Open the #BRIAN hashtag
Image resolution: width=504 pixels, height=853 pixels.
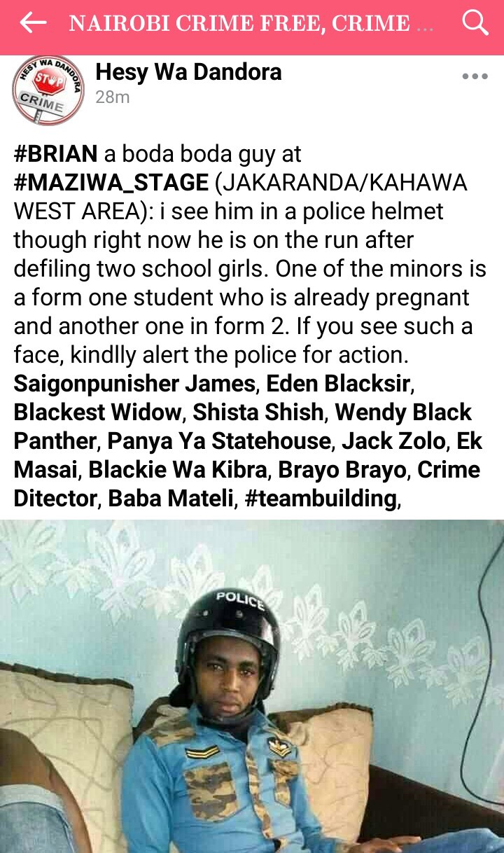pyautogui.click(x=56, y=154)
